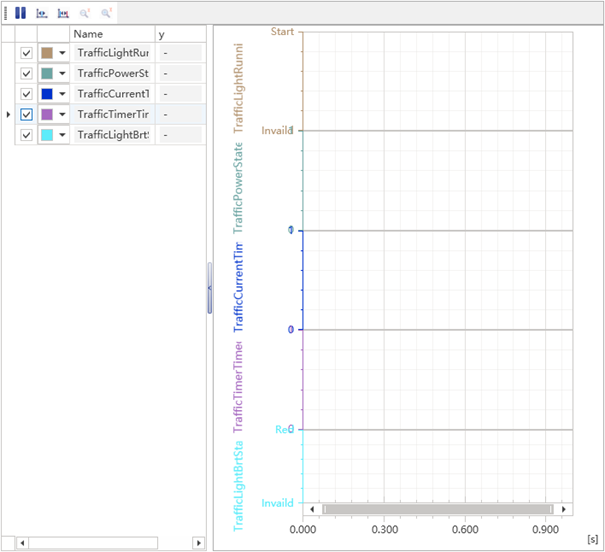Click the fit horizontal axis icon
Image resolution: width=605 pixels, height=552 pixels.
point(42,13)
